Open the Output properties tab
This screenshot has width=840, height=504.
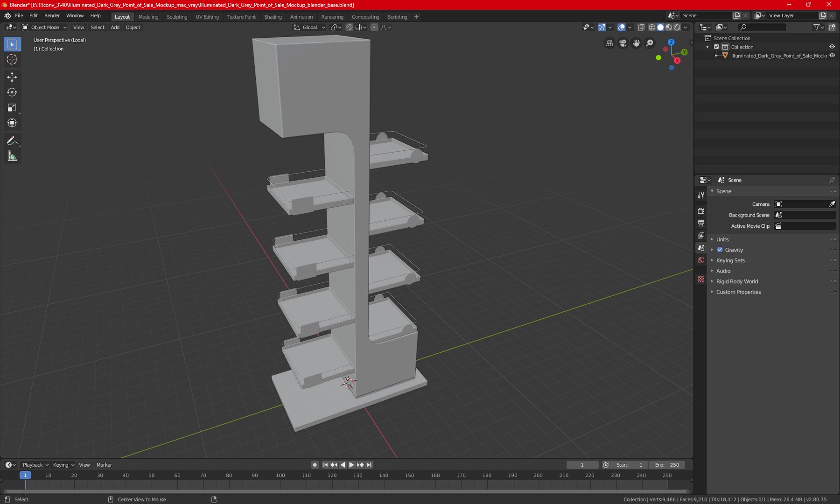(x=701, y=224)
